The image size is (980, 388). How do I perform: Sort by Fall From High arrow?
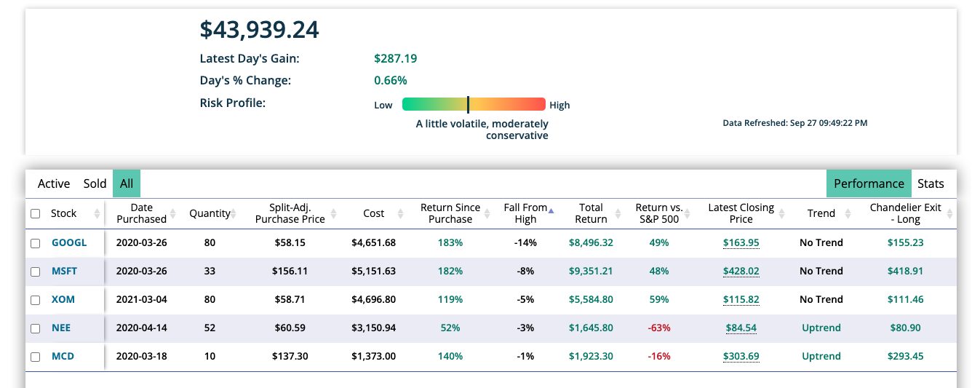(551, 211)
